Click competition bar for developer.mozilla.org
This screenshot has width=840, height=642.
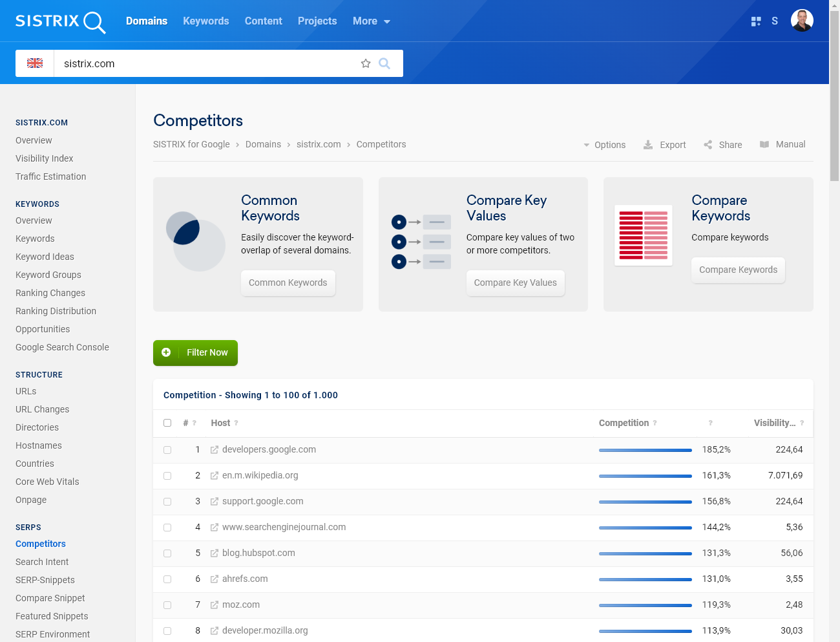click(646, 631)
